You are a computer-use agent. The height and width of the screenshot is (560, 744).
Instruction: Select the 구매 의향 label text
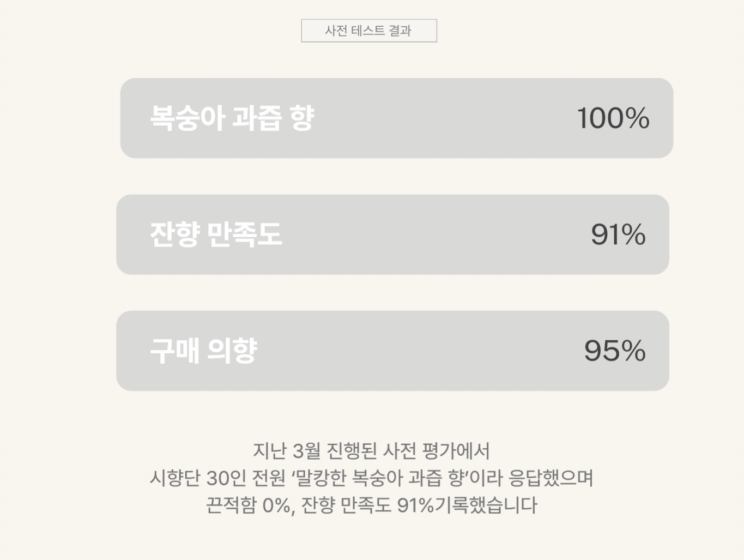pyautogui.click(x=203, y=351)
